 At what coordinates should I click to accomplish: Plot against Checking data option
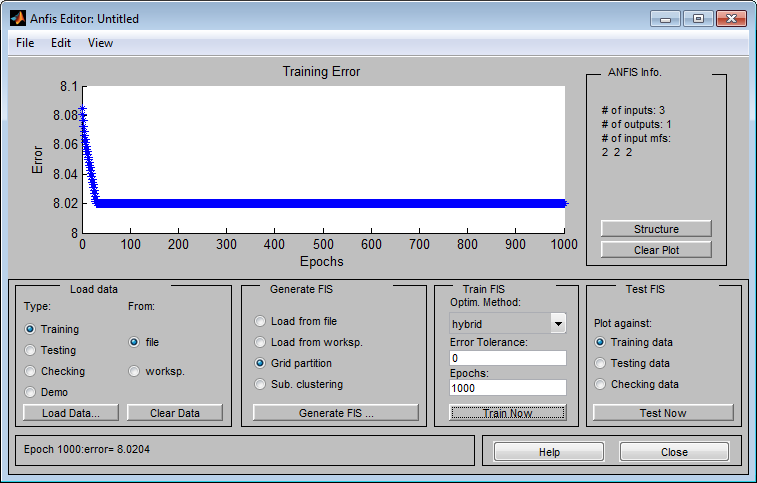click(x=601, y=384)
